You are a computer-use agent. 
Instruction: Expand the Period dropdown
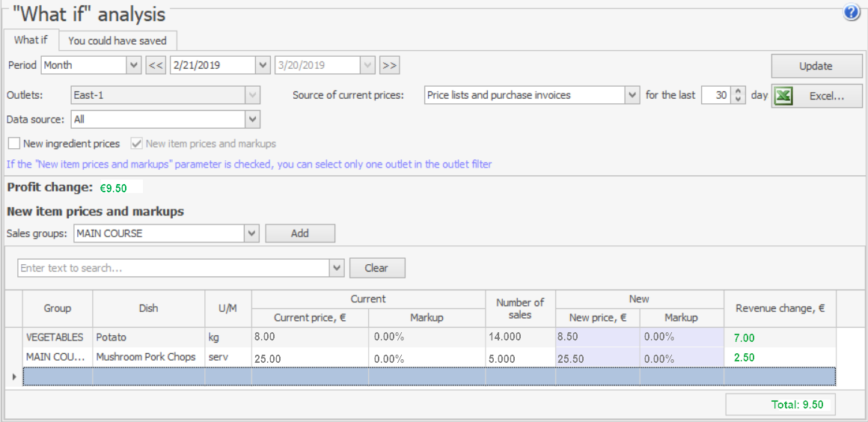click(134, 65)
